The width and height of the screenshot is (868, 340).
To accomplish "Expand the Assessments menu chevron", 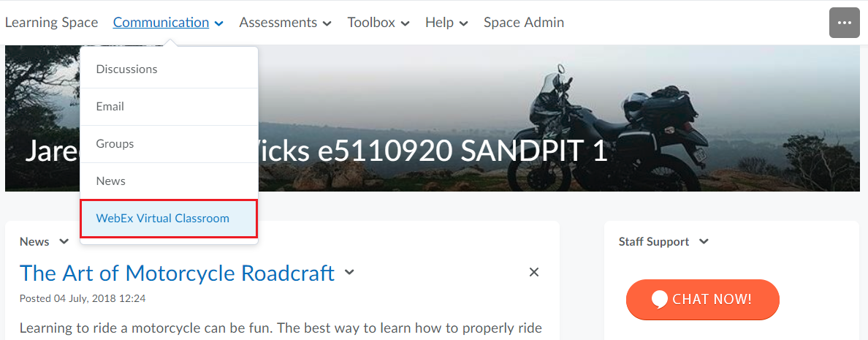I will (327, 23).
